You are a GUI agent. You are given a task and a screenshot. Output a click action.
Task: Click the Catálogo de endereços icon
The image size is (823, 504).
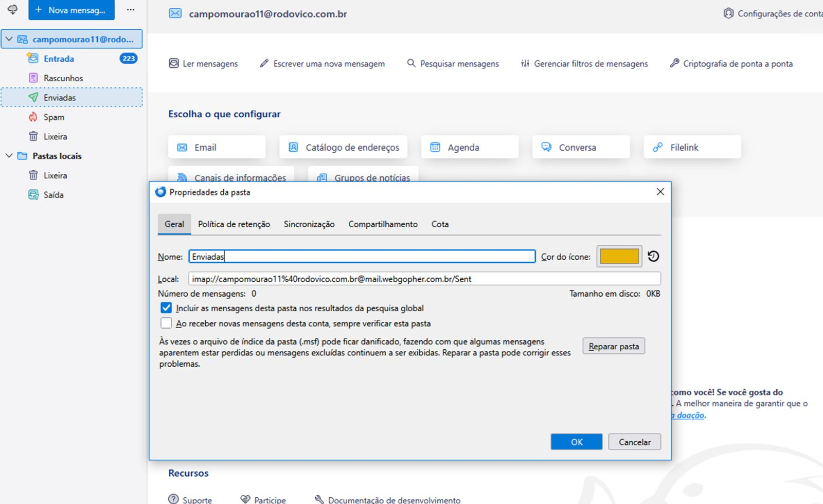[293, 147]
